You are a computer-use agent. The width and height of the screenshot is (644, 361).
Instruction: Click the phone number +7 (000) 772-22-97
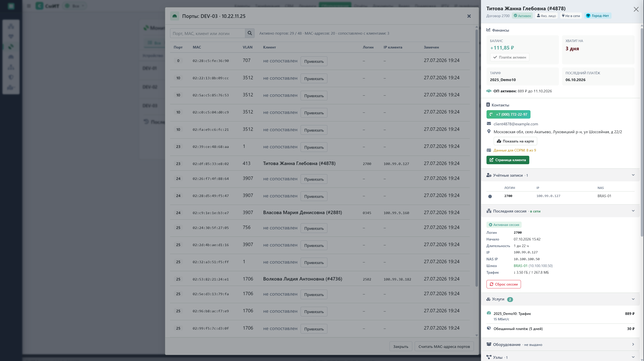pyautogui.click(x=508, y=114)
